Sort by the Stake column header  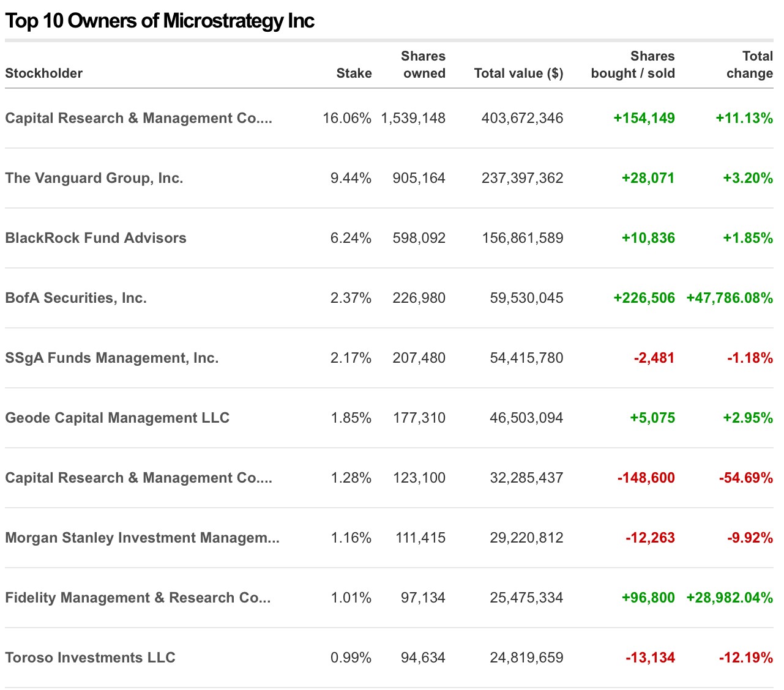[354, 73]
